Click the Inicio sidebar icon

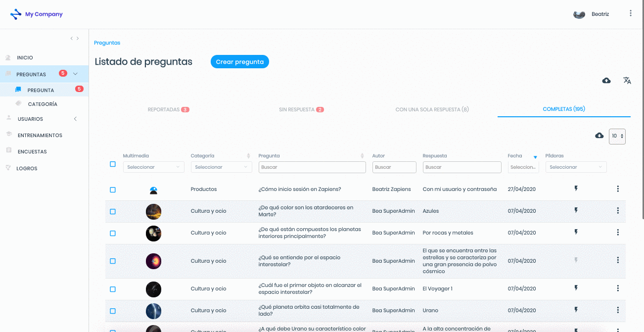click(8, 57)
